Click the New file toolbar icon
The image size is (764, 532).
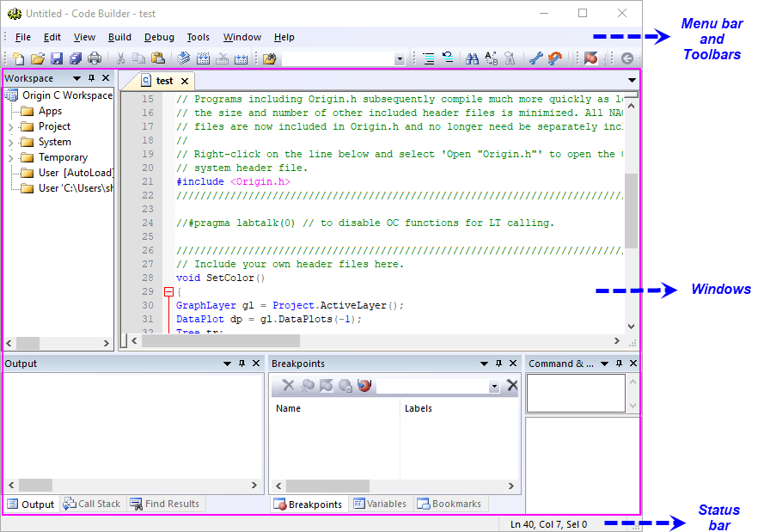coord(19,58)
